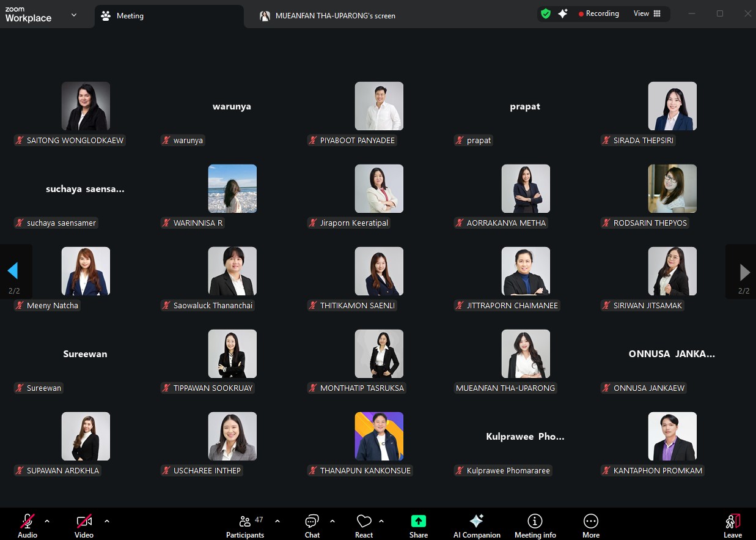The width and height of the screenshot is (756, 540).
Task: Click the top-bar AI Companion sparkle icon
Action: [563, 13]
